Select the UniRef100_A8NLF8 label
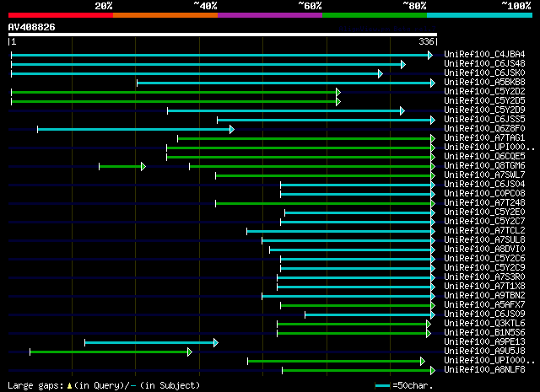 tap(484, 370)
